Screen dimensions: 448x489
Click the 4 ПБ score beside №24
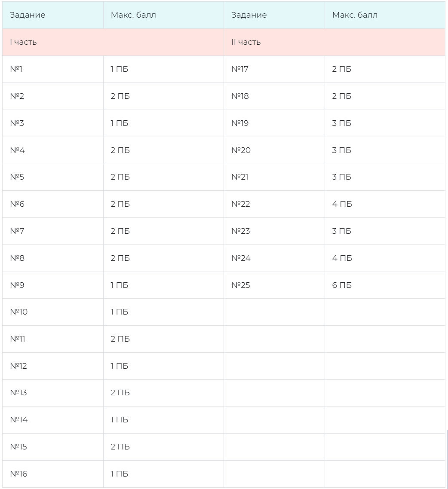(x=342, y=258)
